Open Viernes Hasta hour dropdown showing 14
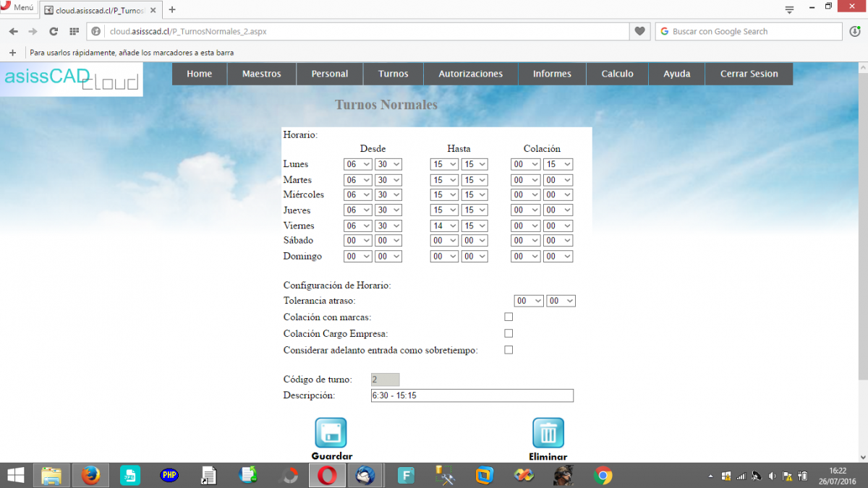868x488 pixels. [444, 226]
